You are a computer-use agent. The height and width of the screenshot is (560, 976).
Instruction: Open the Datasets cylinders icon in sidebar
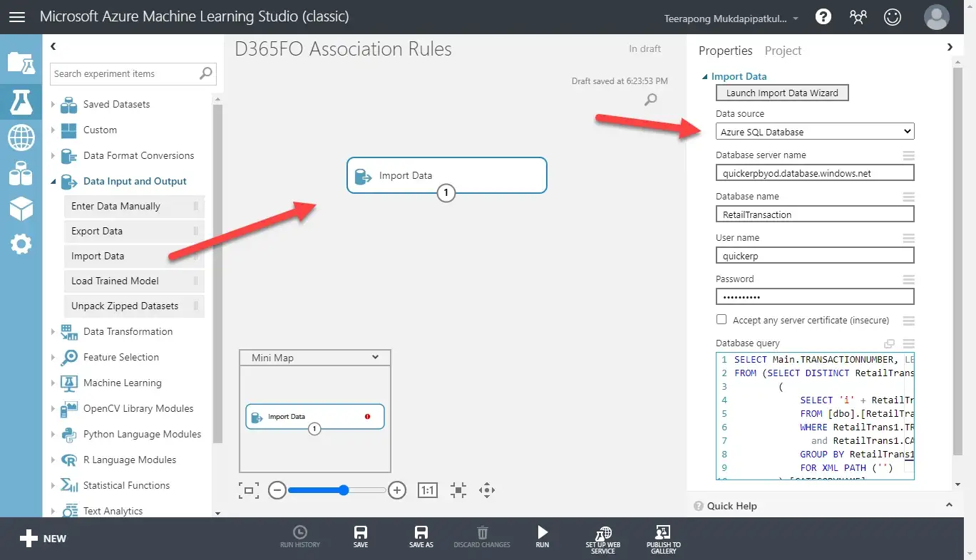[21, 173]
